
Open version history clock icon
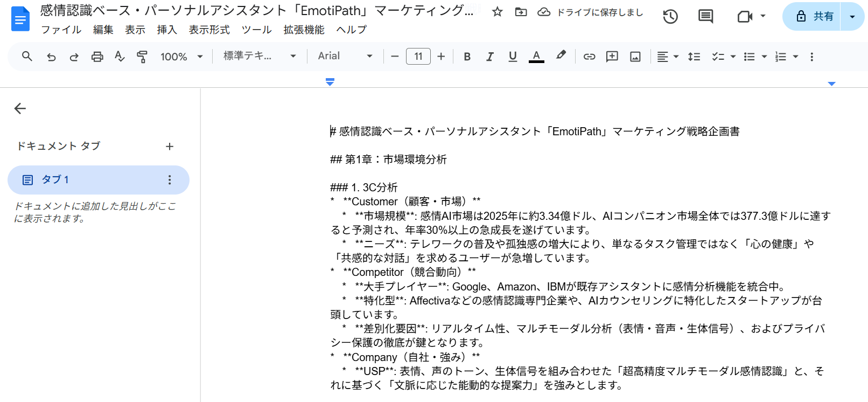tap(670, 17)
